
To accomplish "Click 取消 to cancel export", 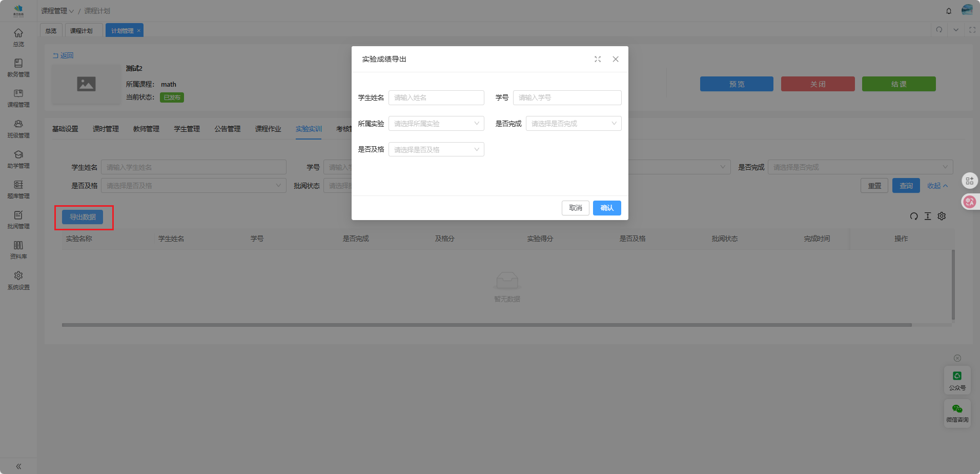I will pos(575,208).
